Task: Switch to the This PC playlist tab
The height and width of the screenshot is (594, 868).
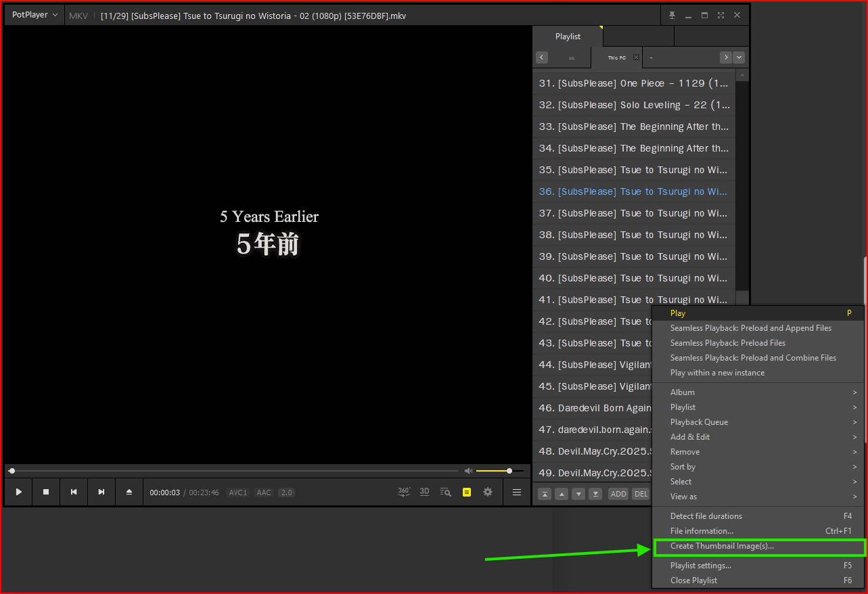Action: tap(616, 58)
